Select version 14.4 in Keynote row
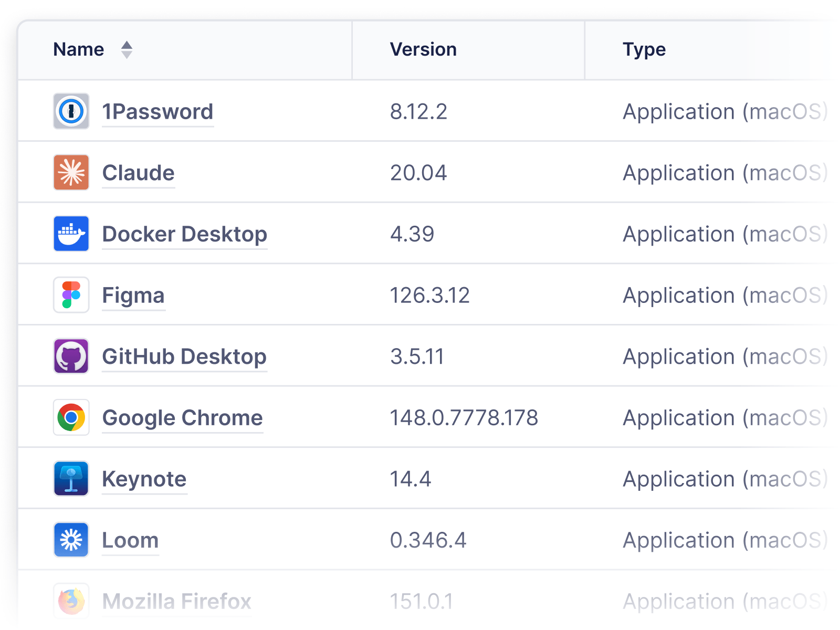The height and width of the screenshot is (630, 840). (x=411, y=479)
